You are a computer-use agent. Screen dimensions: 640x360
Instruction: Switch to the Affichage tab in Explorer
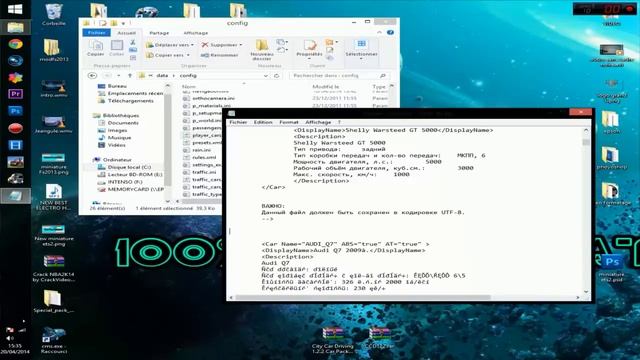coord(196,33)
